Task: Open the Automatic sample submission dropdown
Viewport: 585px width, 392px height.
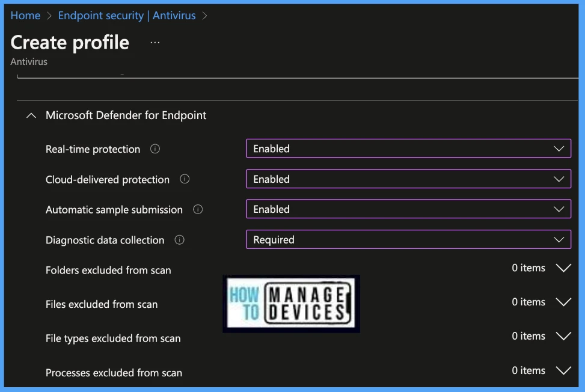Action: pyautogui.click(x=408, y=209)
